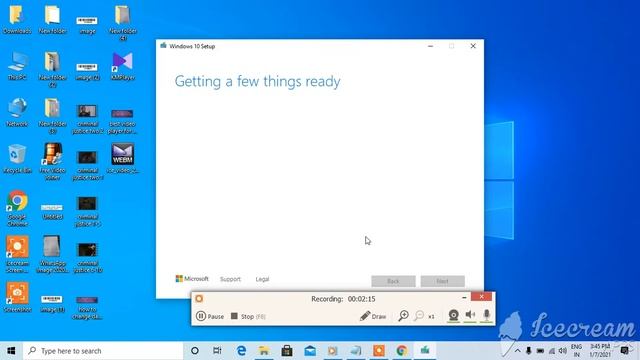640x360 pixels.
Task: Open Google Chrome from taskbar
Action: coord(402,351)
